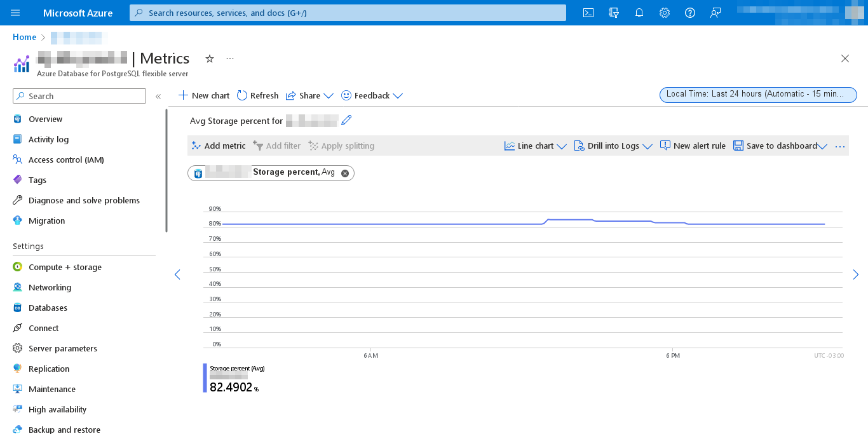Click Apply splitting
This screenshot has height=434, width=868.
point(341,146)
